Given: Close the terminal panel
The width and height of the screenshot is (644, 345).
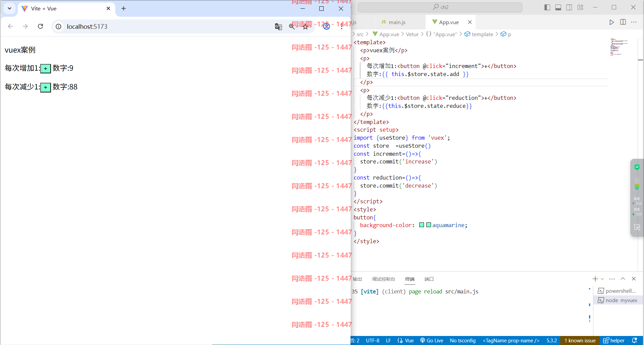Looking at the screenshot, I should point(634,279).
